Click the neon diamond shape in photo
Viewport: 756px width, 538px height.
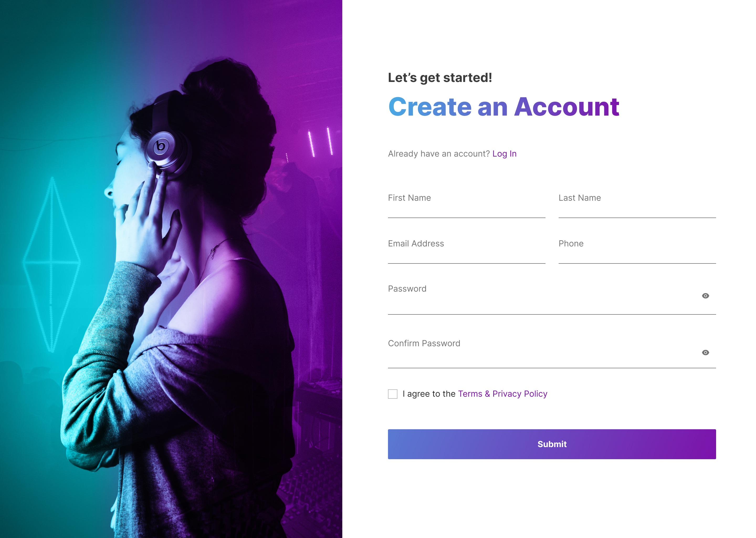[x=52, y=264]
